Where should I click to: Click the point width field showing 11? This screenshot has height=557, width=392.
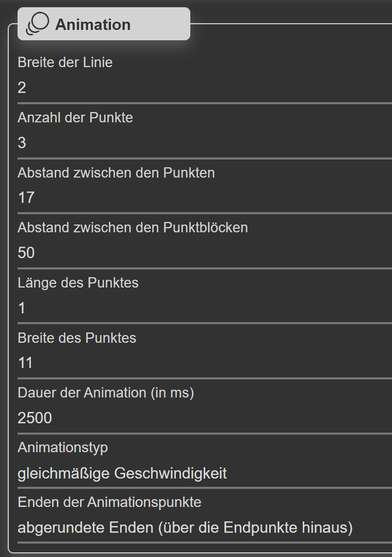[x=204, y=363]
